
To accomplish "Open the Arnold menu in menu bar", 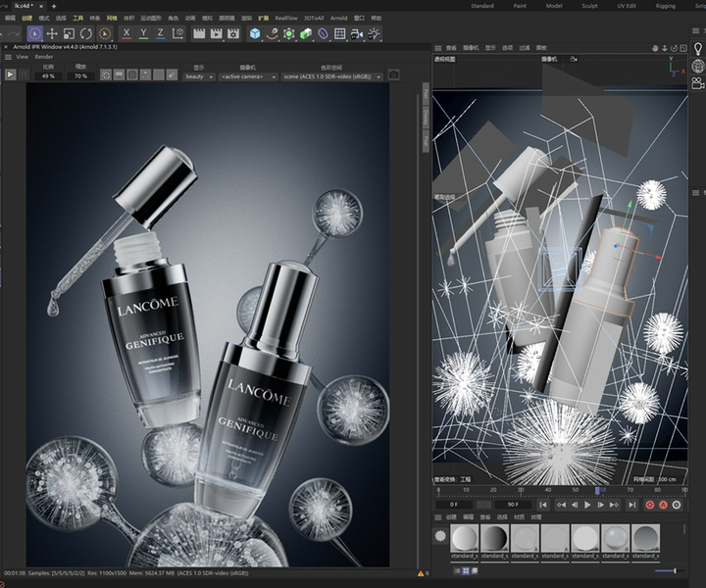I will tap(338, 19).
